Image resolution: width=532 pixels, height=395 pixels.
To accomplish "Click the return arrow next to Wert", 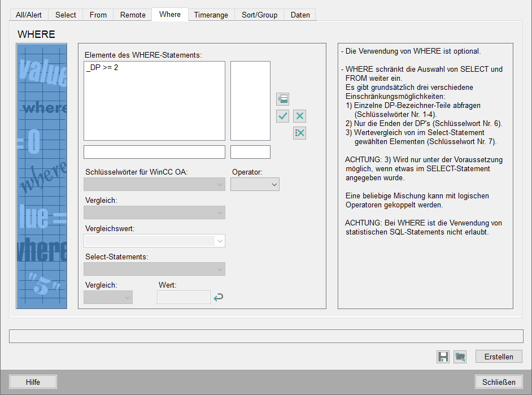I will (218, 297).
